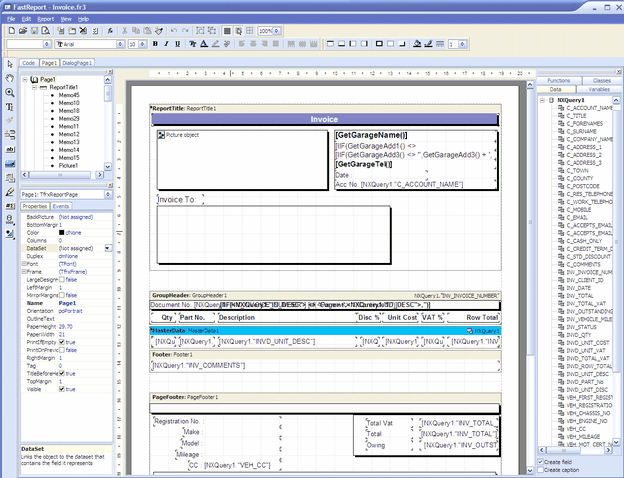This screenshot has width=624, height=478.
Task: Toggle the MirrorMargins checkbox
Action: click(x=62, y=295)
